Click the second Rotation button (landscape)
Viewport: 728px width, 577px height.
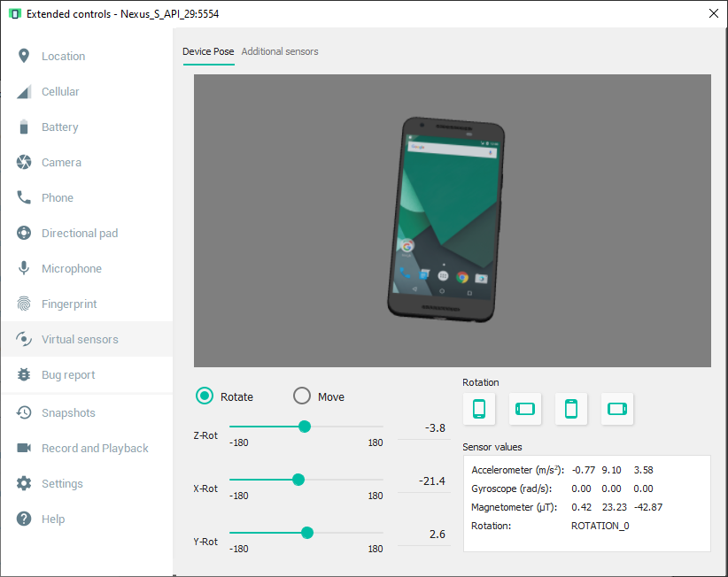[x=525, y=409]
